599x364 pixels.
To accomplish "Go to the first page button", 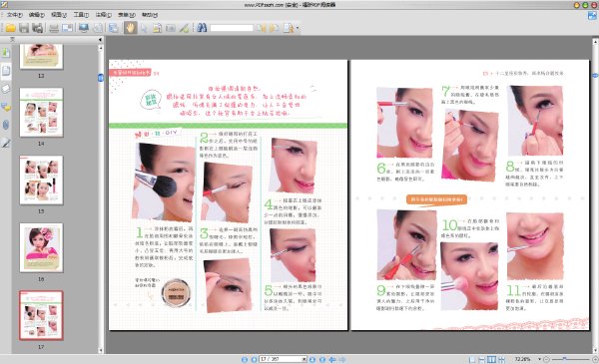I will click(x=245, y=359).
